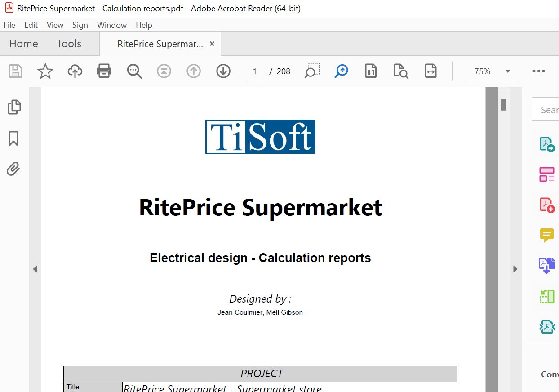Go to the Home tab
This screenshot has height=392, width=559.
tap(23, 44)
